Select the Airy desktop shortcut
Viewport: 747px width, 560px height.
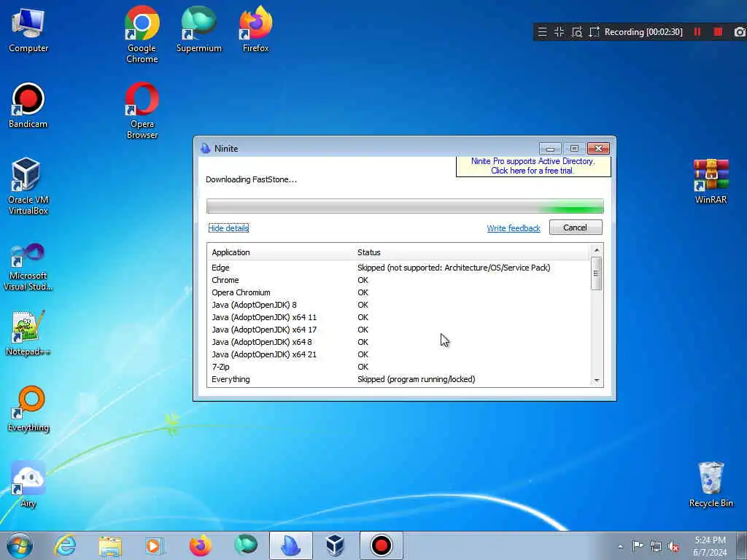pos(28,485)
